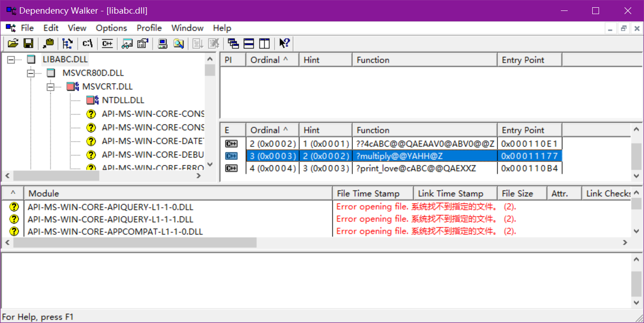Collapse the LIBABC.DLL root node
This screenshot has height=323, width=644.
pyautogui.click(x=10, y=59)
